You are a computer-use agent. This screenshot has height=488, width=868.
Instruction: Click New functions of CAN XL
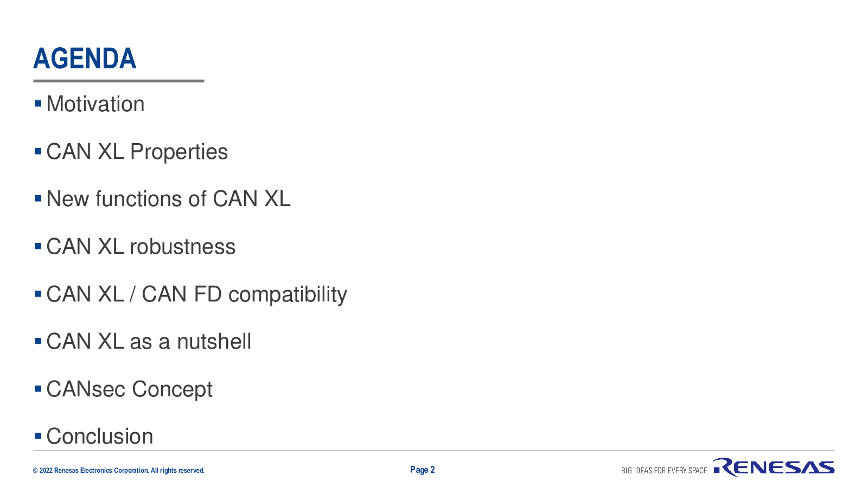coord(169,199)
